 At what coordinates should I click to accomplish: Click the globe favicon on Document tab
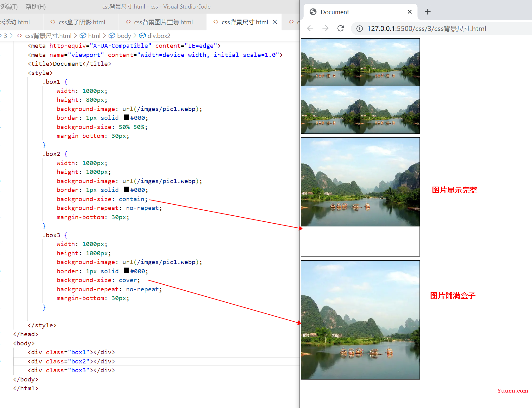point(313,12)
